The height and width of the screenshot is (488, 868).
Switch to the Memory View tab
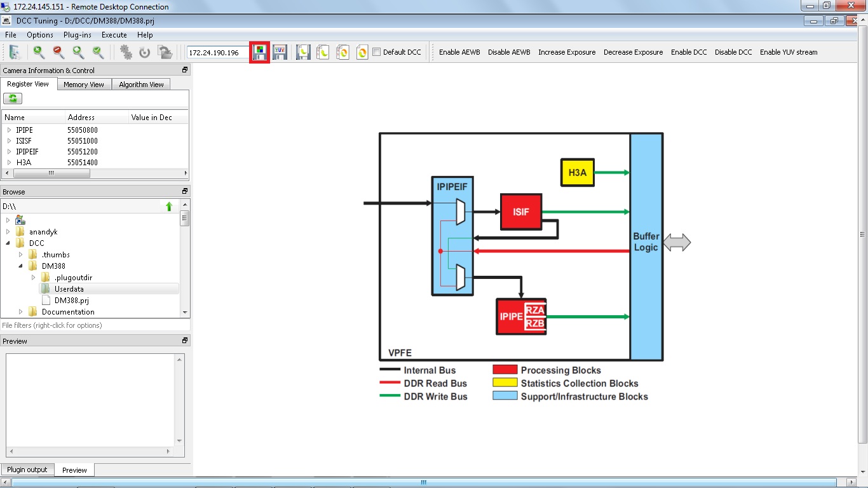(x=84, y=85)
